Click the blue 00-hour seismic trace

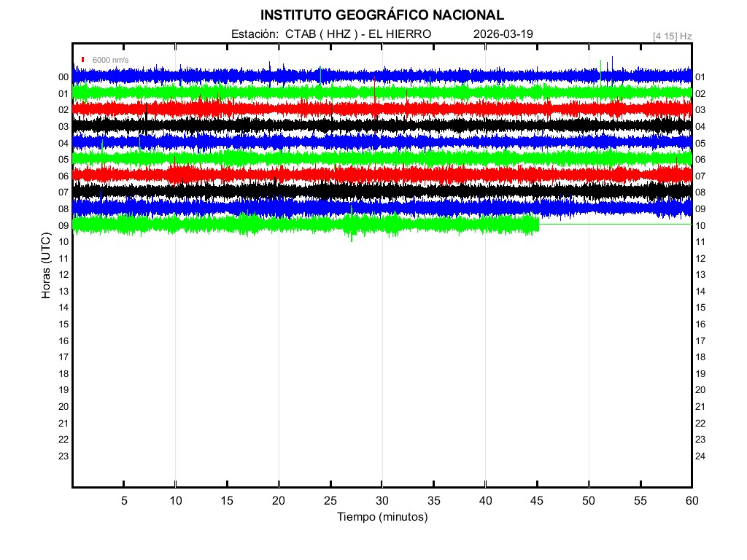(x=219, y=76)
